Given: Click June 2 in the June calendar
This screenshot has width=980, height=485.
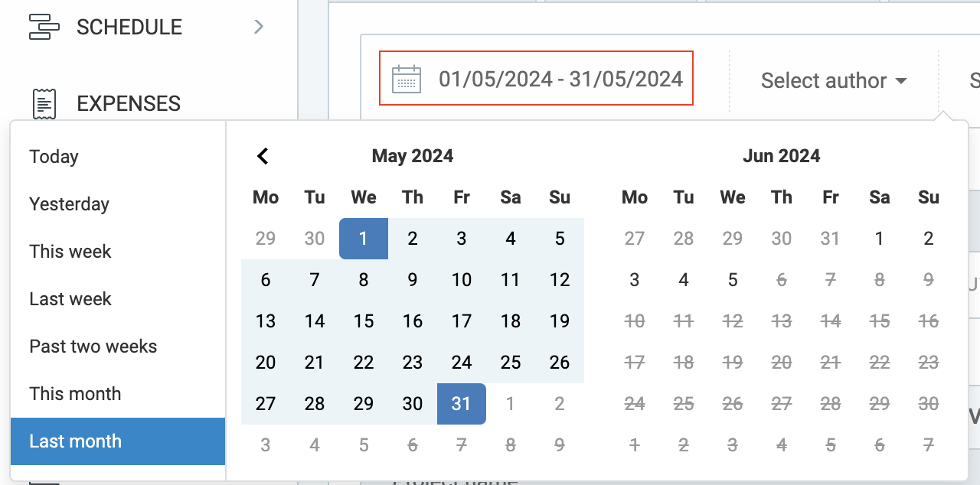Looking at the screenshot, I should (929, 238).
